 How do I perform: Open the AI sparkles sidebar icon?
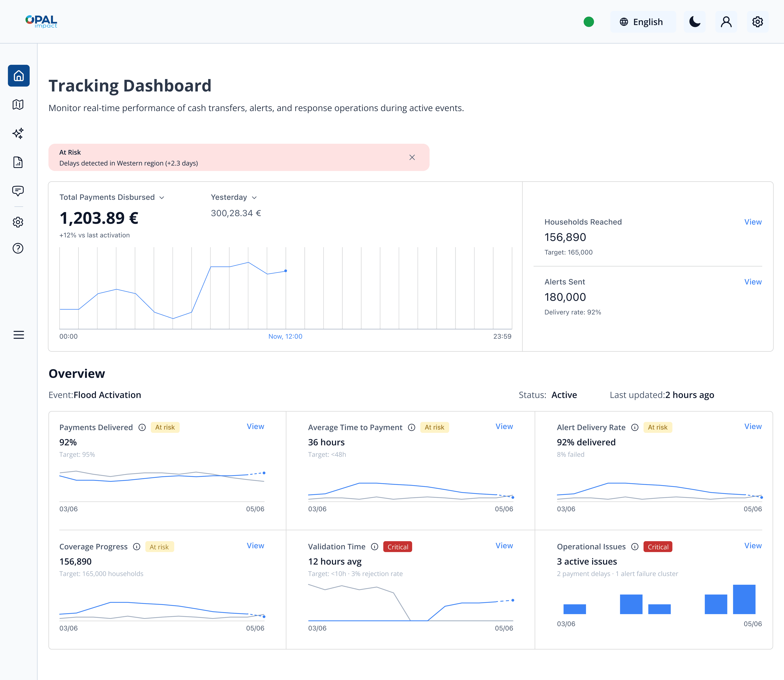pyautogui.click(x=18, y=133)
